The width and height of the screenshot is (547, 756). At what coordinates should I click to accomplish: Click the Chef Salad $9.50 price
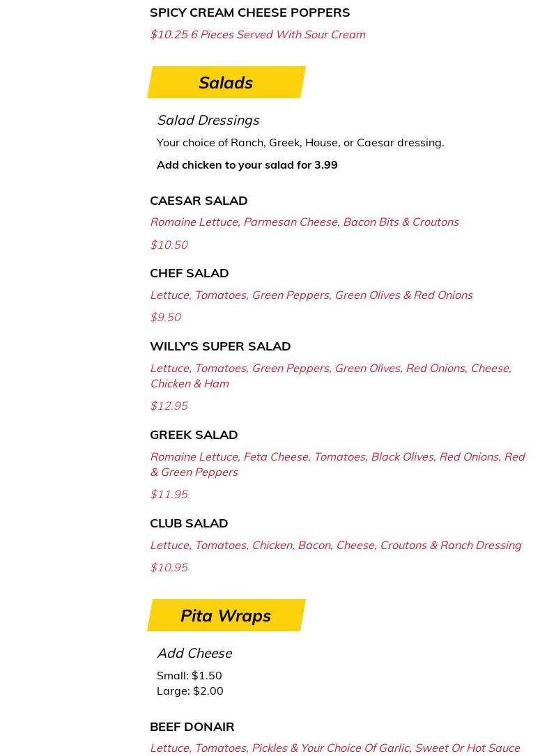click(165, 317)
